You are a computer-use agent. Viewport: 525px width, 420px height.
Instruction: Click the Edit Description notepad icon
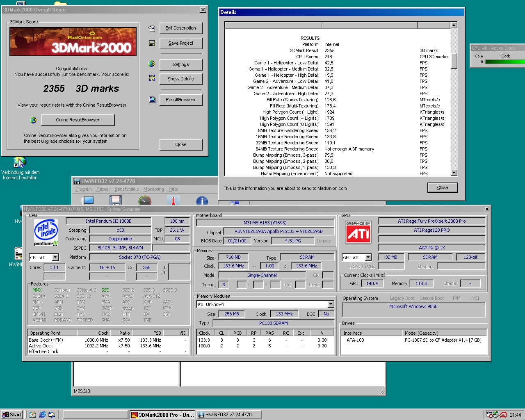[152, 29]
